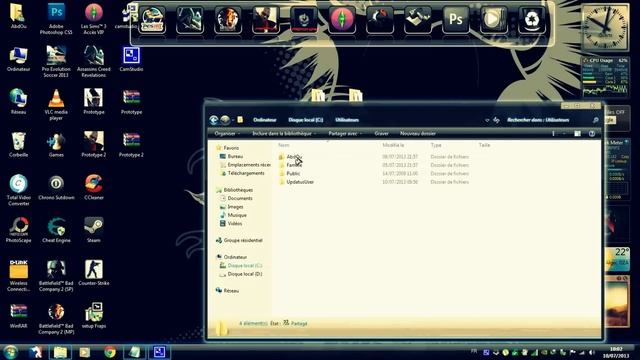This screenshot has height=360, width=640.
Task: Select the Games desktop icon
Action: pos(56,145)
